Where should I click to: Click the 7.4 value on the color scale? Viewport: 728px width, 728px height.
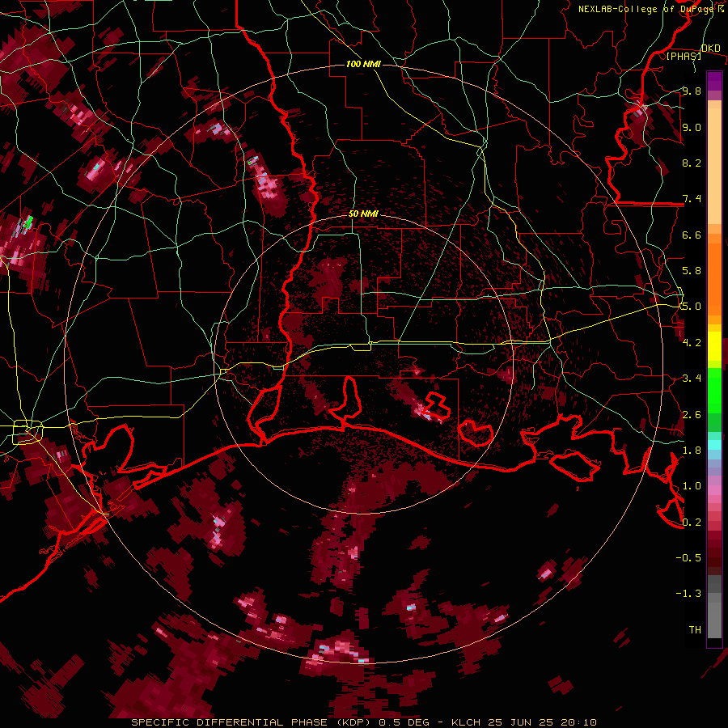click(692, 199)
